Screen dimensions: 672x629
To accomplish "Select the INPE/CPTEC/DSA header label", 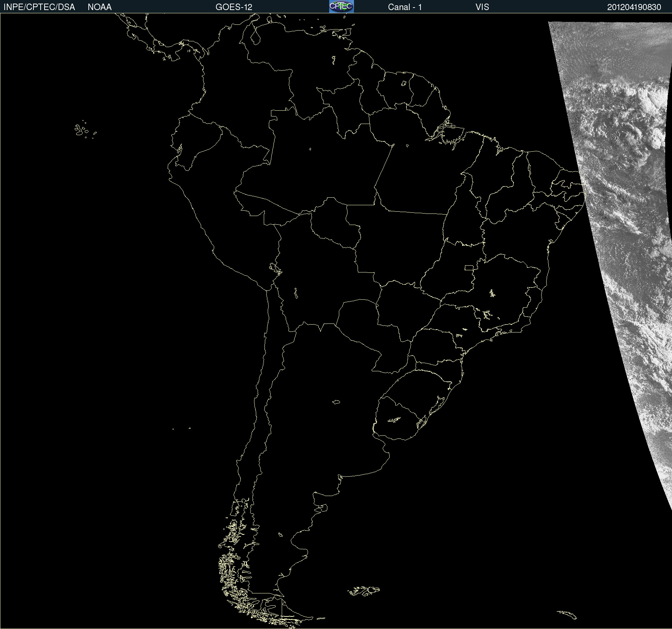I will point(39,7).
